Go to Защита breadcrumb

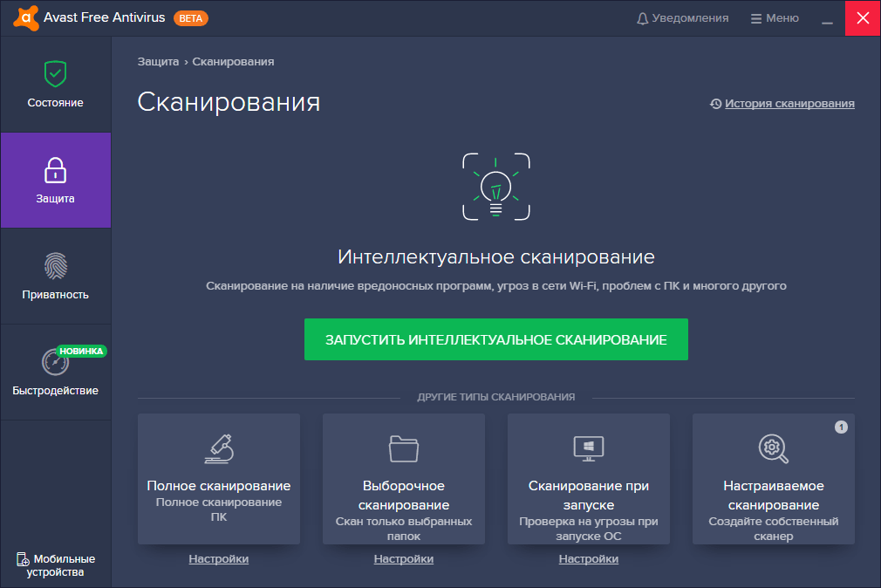159,62
